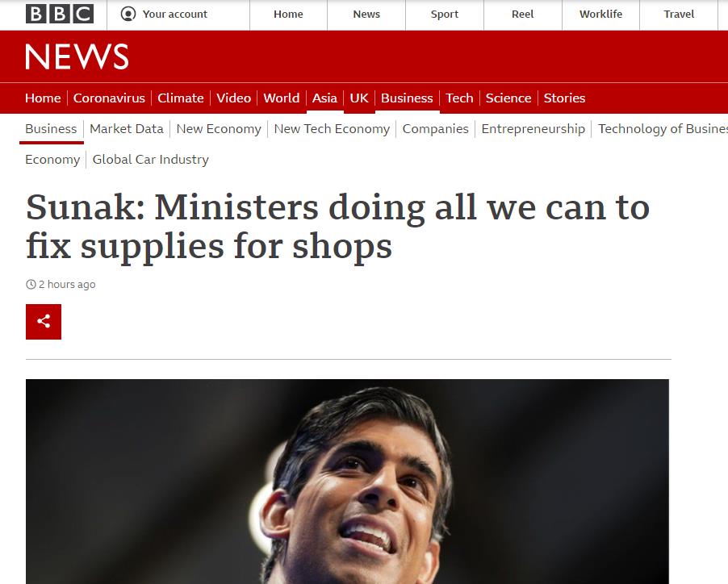The height and width of the screenshot is (584, 728).
Task: Open the Climate news section
Action: tap(180, 98)
